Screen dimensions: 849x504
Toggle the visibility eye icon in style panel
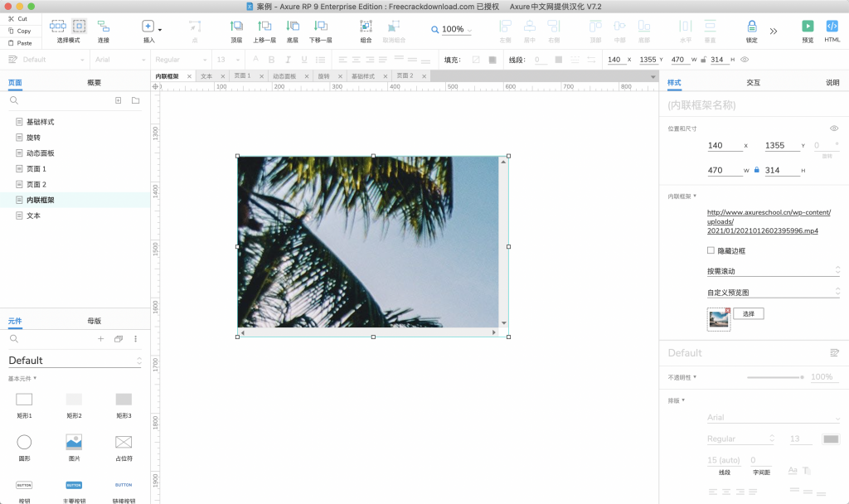pos(834,128)
